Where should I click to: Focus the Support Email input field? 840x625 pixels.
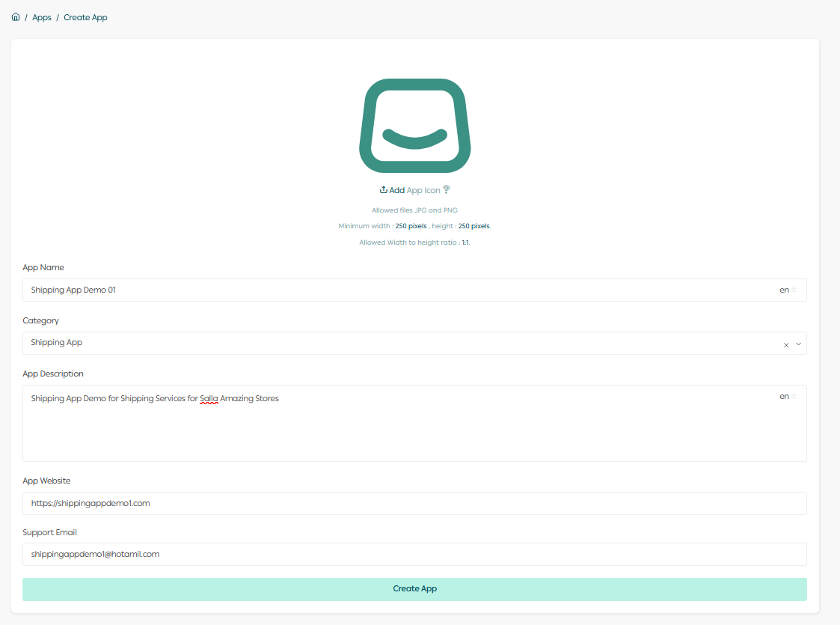pyautogui.click(x=414, y=554)
